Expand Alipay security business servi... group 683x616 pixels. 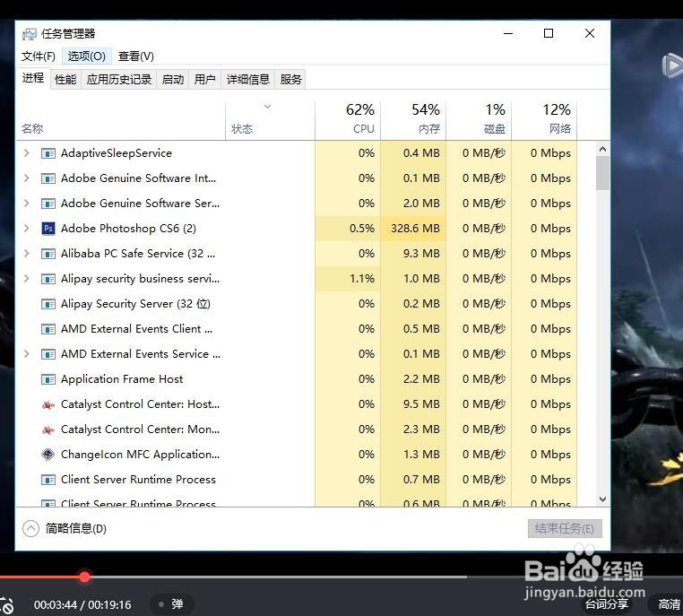(27, 279)
